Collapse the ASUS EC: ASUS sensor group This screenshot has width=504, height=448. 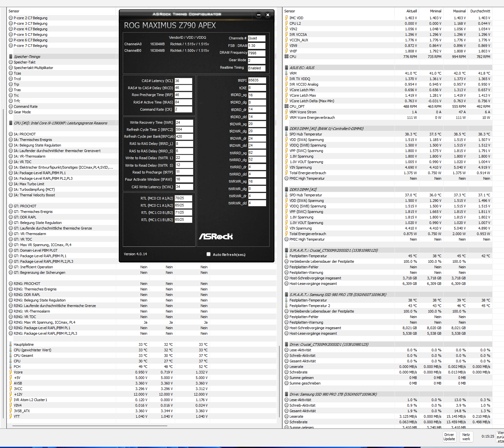pos(287,68)
